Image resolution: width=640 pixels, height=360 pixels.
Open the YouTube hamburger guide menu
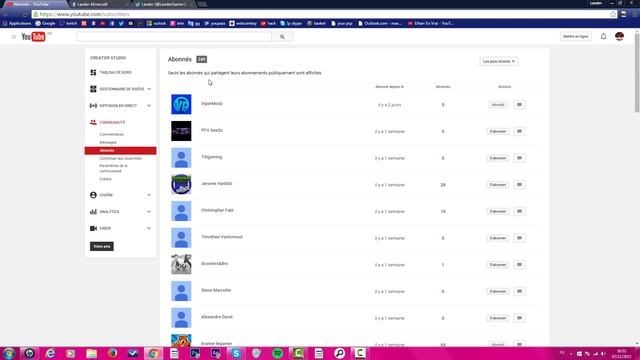point(13,37)
